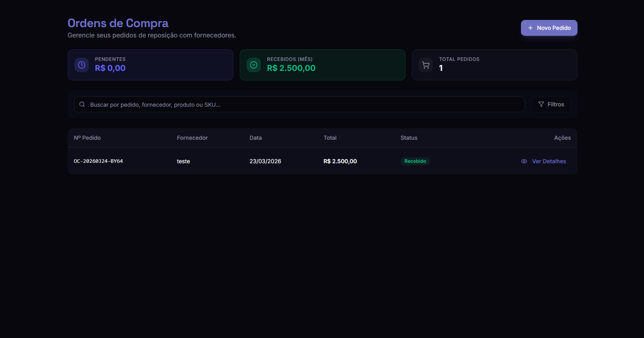This screenshot has height=338, width=644.
Task: Click the magnifier icon in the search bar
Action: click(x=82, y=104)
